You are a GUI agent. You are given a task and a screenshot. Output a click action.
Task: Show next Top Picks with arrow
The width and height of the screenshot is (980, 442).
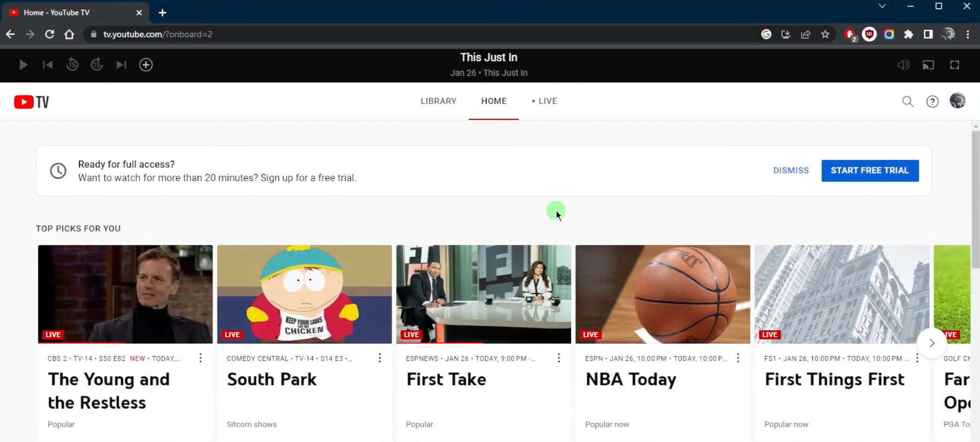pos(932,343)
